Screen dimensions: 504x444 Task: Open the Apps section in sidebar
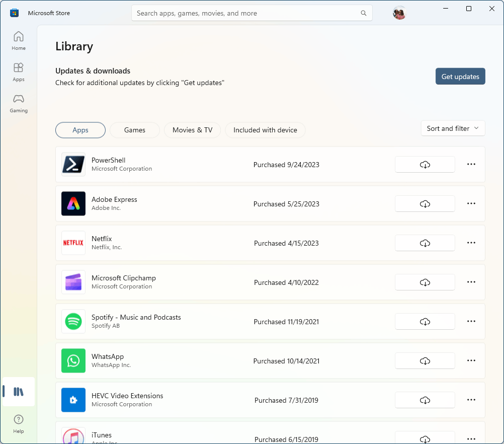pyautogui.click(x=18, y=72)
